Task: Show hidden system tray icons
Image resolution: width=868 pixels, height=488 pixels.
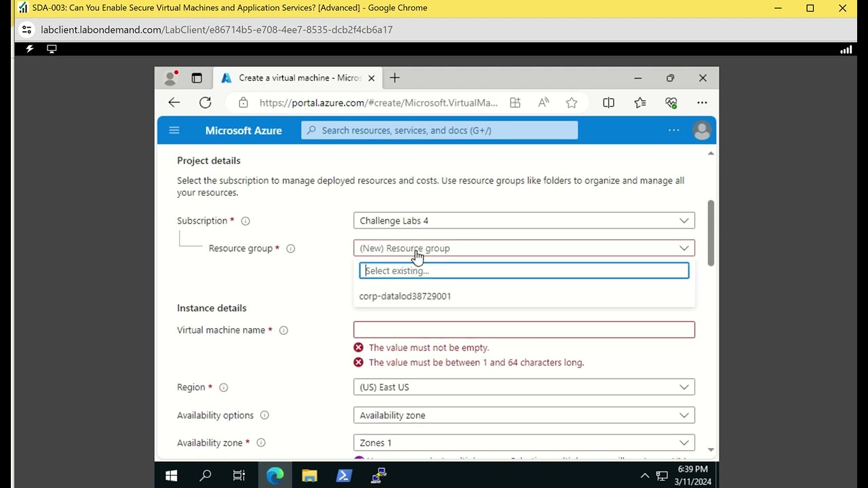Action: point(645,476)
